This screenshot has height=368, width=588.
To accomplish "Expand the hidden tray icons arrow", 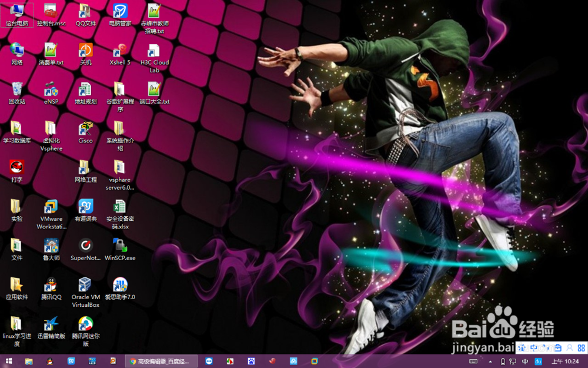I will (x=490, y=362).
